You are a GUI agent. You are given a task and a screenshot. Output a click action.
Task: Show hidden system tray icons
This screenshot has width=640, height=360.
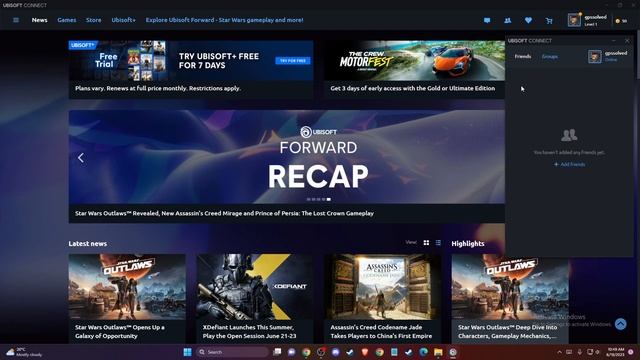pyautogui.click(x=559, y=352)
